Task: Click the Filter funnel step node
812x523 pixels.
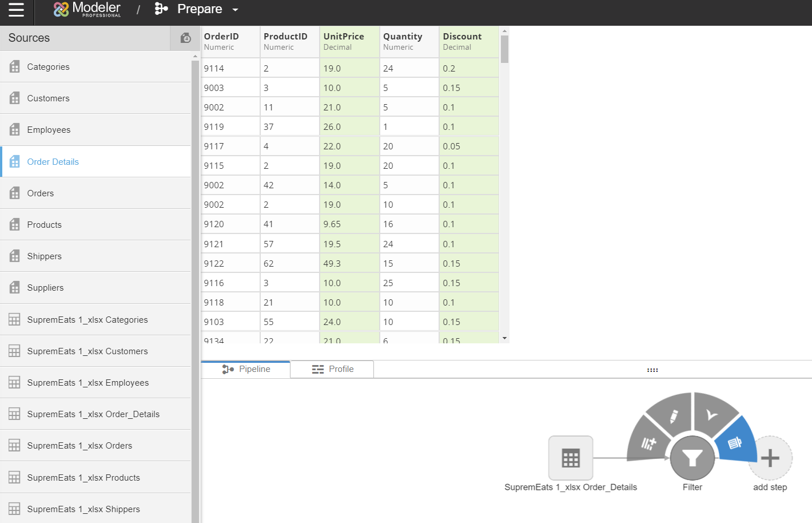Action: [x=692, y=458]
